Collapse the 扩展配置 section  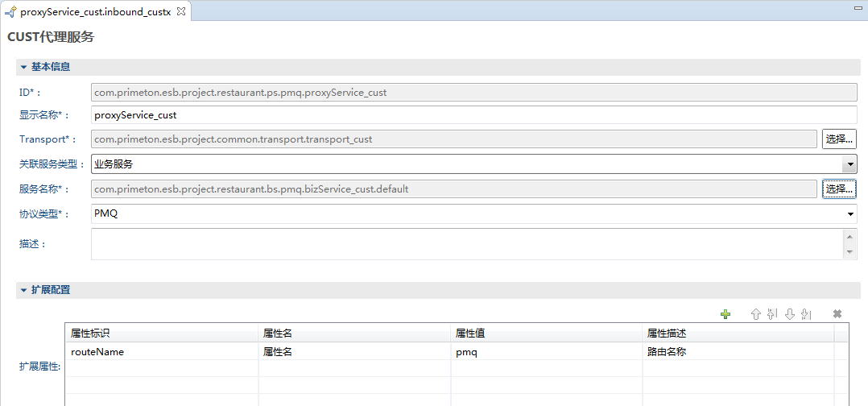pyautogui.click(x=24, y=290)
